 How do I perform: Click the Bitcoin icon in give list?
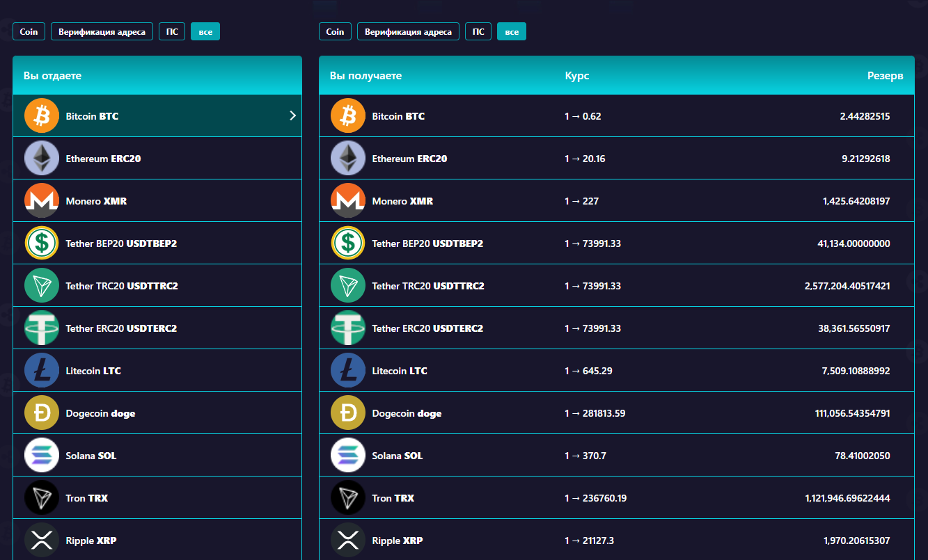pos(42,115)
